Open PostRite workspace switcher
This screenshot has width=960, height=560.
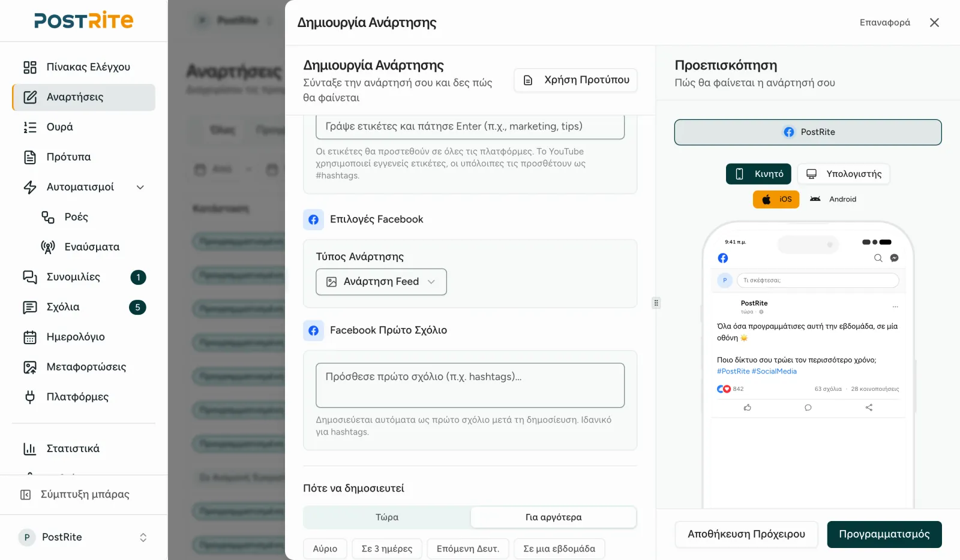83,537
